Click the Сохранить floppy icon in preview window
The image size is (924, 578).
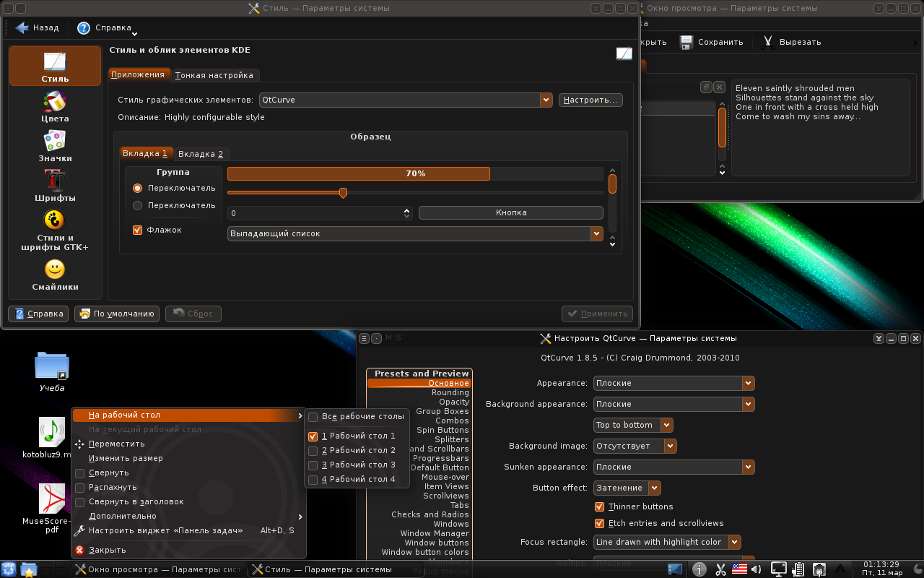687,42
